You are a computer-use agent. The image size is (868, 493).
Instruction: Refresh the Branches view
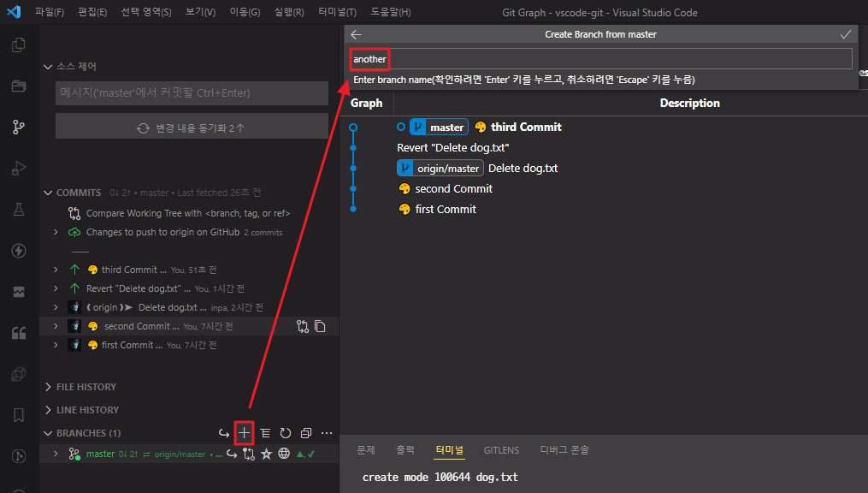[285, 432]
